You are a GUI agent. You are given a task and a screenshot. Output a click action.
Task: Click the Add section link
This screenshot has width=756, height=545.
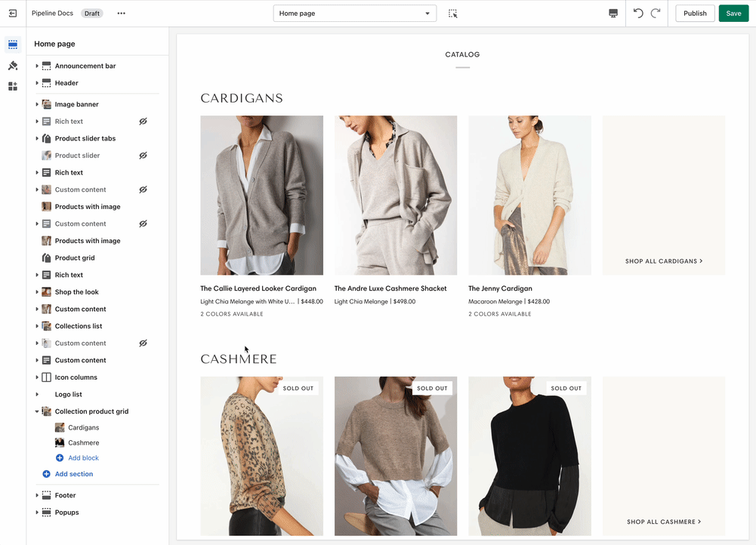(74, 474)
